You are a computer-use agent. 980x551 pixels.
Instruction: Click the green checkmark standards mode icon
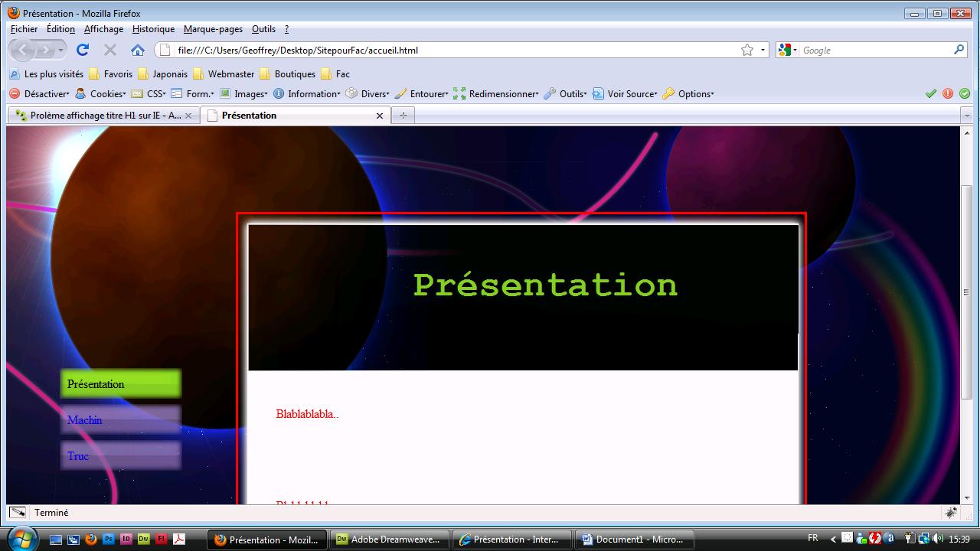pos(931,93)
